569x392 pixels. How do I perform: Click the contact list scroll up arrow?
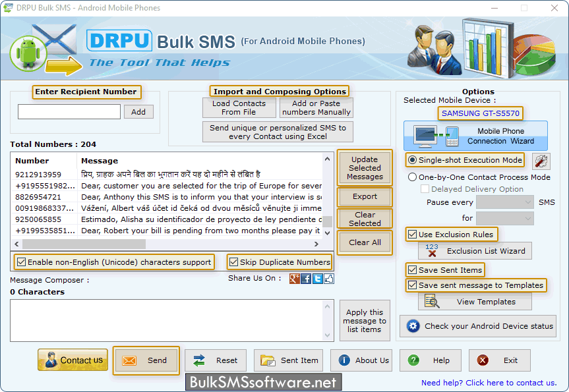coord(327,159)
